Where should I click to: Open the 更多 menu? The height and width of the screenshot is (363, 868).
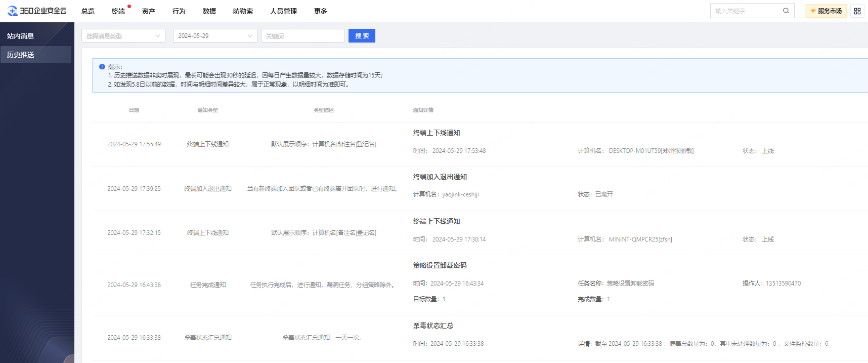click(x=321, y=11)
